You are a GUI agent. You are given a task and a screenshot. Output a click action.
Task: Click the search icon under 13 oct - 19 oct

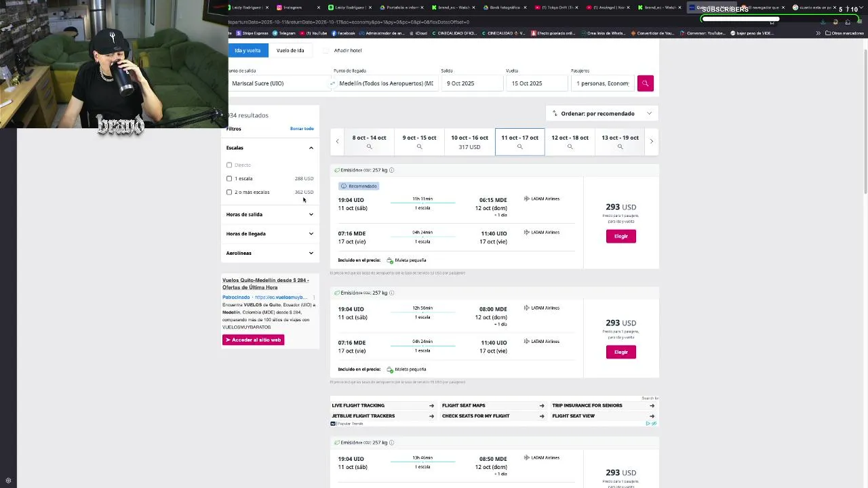(620, 147)
